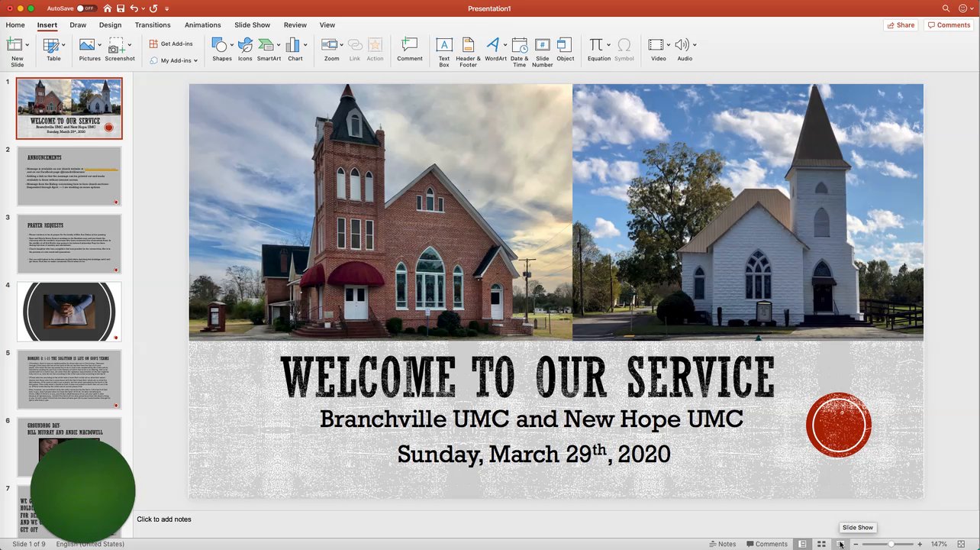Click the notes field 'Click to add notes'
The height and width of the screenshot is (550, 980).
(x=164, y=519)
